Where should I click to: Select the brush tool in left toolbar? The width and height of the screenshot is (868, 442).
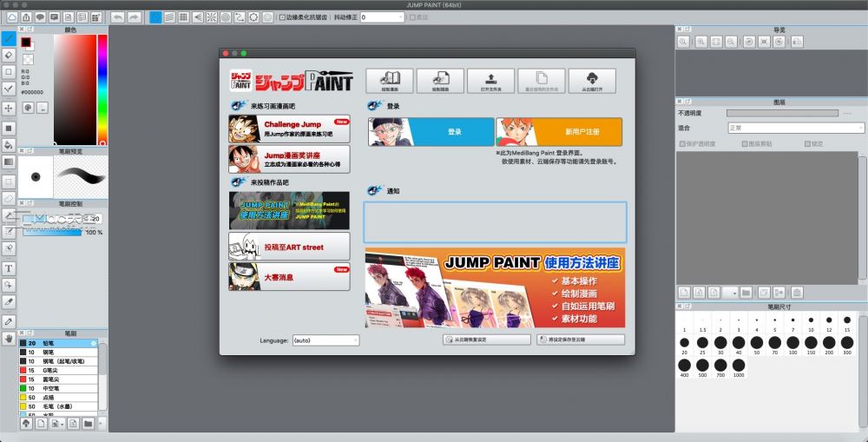coord(9,38)
